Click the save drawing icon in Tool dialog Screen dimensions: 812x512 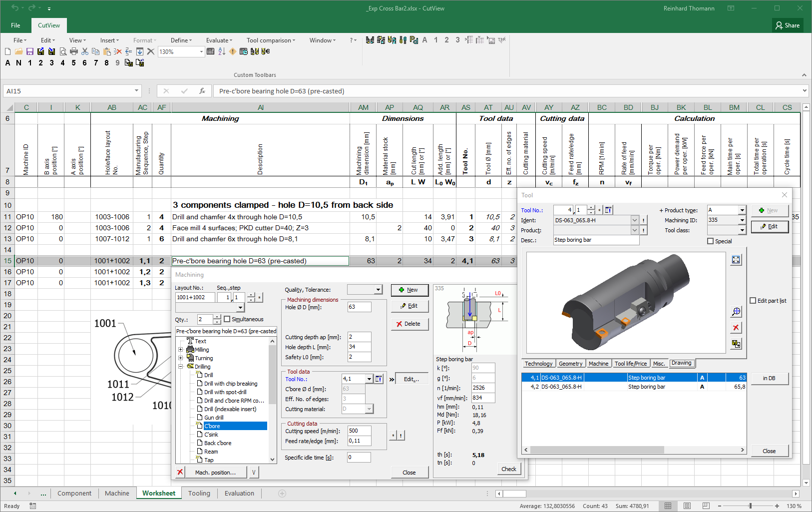click(x=736, y=344)
